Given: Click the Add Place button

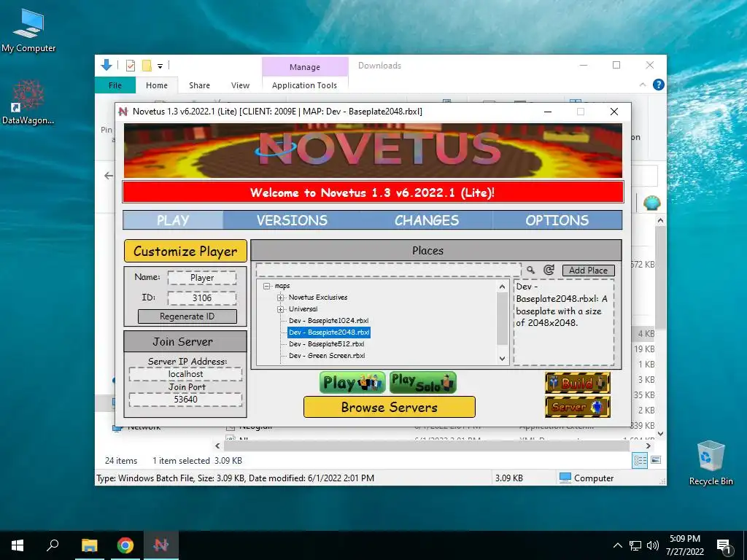Looking at the screenshot, I should point(589,270).
